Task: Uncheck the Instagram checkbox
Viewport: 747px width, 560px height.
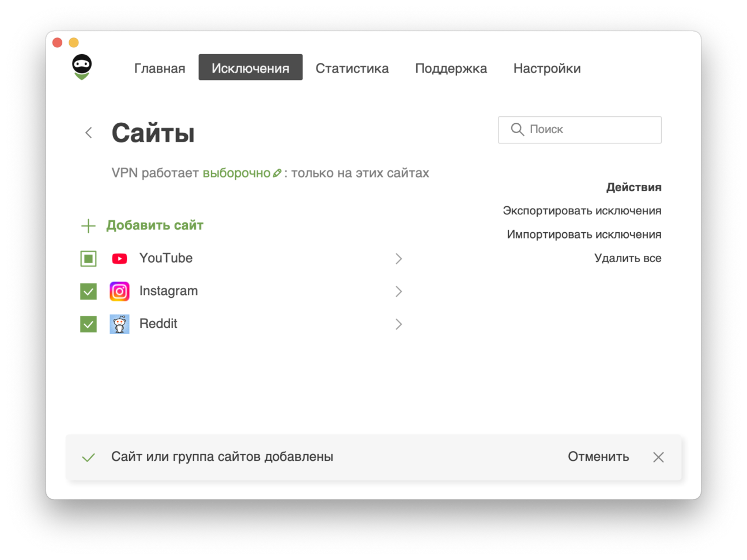Action: [88, 292]
